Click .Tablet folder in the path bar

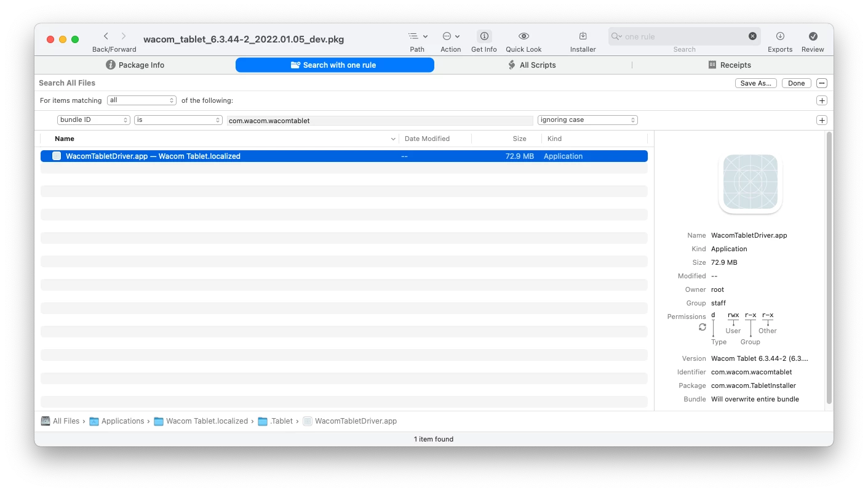click(x=276, y=421)
